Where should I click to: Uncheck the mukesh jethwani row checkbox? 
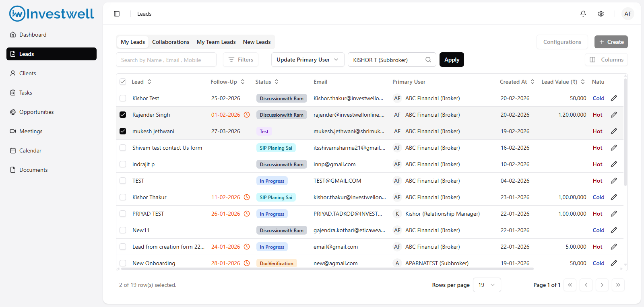coord(123,131)
